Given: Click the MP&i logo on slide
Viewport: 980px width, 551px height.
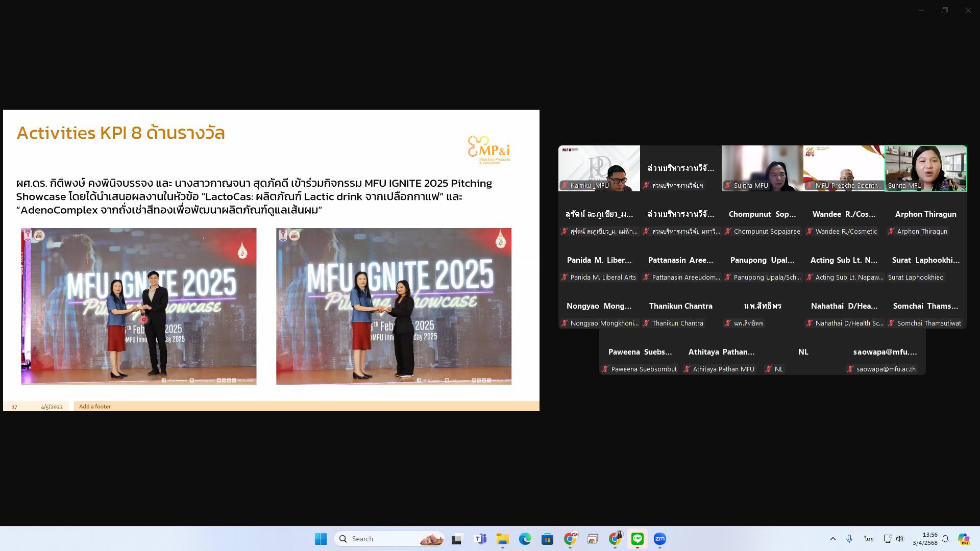Looking at the screenshot, I should point(489,150).
